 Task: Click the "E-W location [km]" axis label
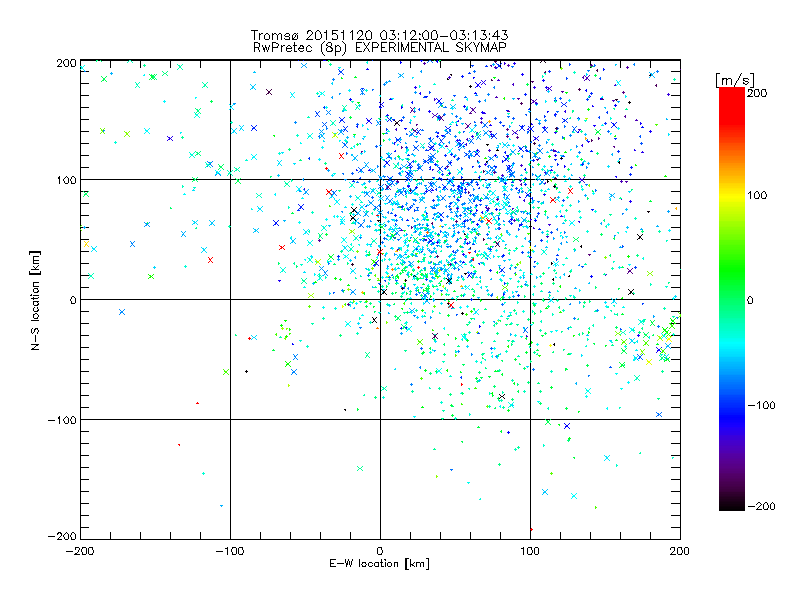pos(379,564)
